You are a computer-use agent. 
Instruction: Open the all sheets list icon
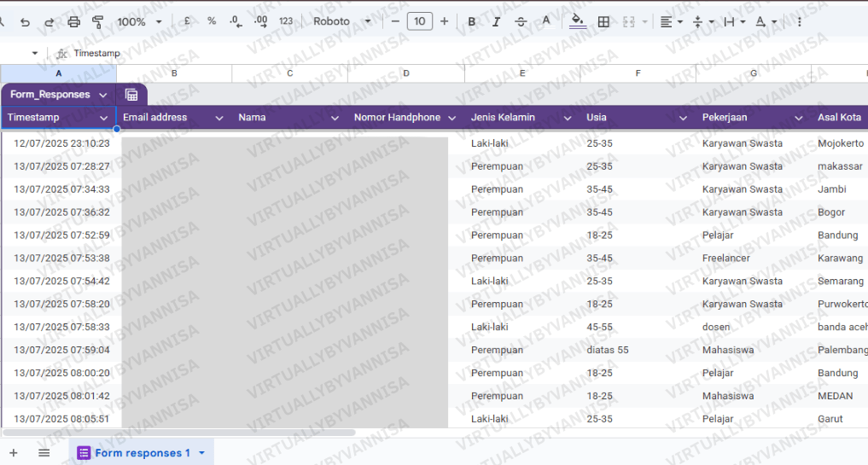(44, 453)
